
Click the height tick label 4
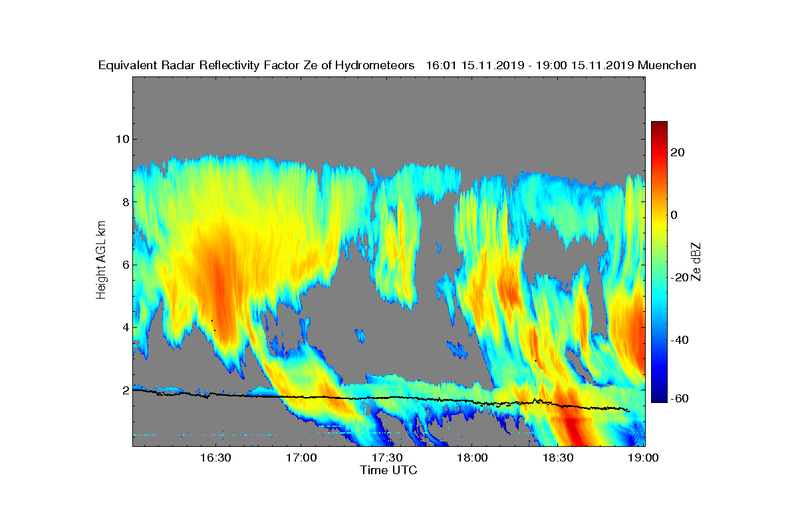[x=124, y=327]
